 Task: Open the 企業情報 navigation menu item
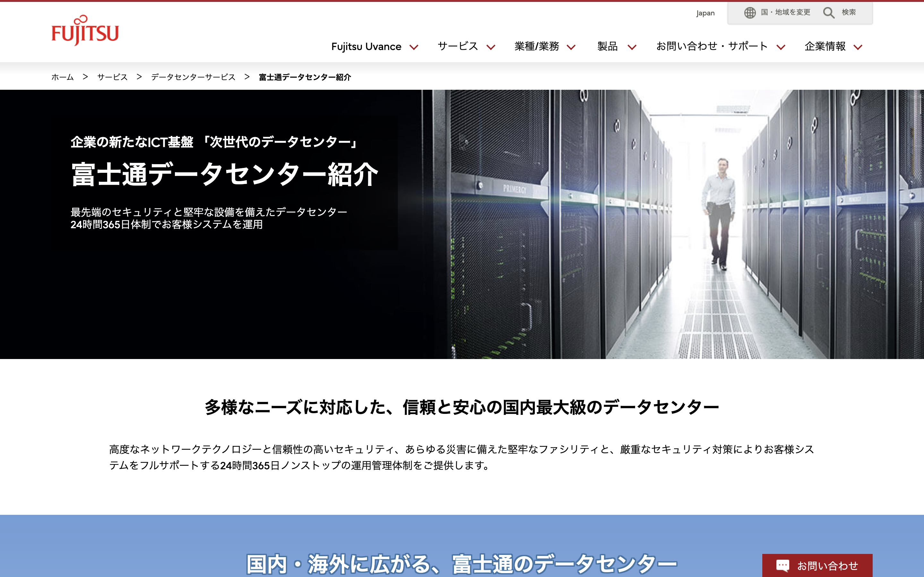(825, 46)
